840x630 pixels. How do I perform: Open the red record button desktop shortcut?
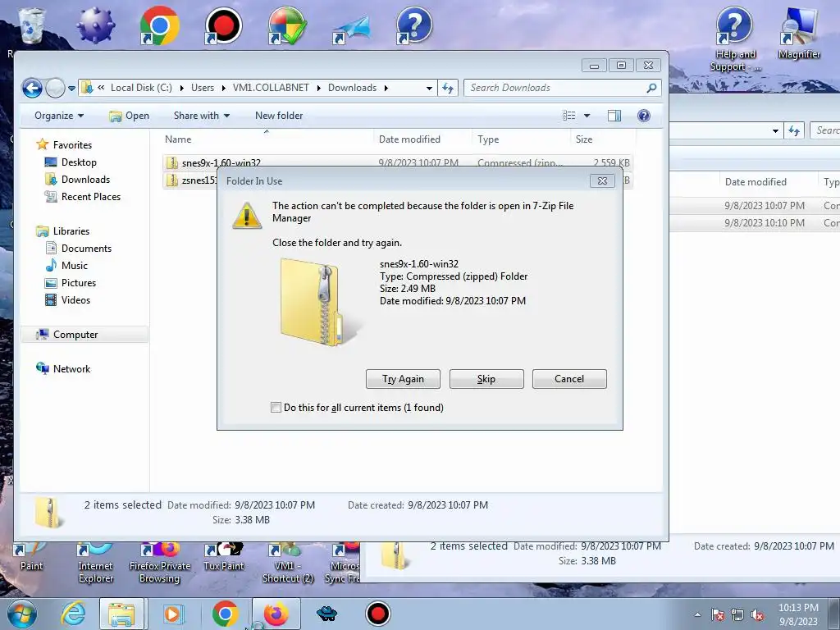pyautogui.click(x=223, y=25)
